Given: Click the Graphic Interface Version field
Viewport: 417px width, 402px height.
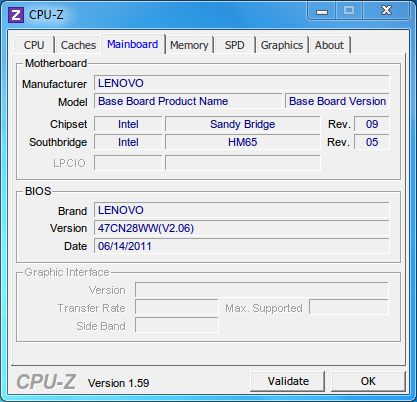Looking at the screenshot, I should click(x=262, y=290).
